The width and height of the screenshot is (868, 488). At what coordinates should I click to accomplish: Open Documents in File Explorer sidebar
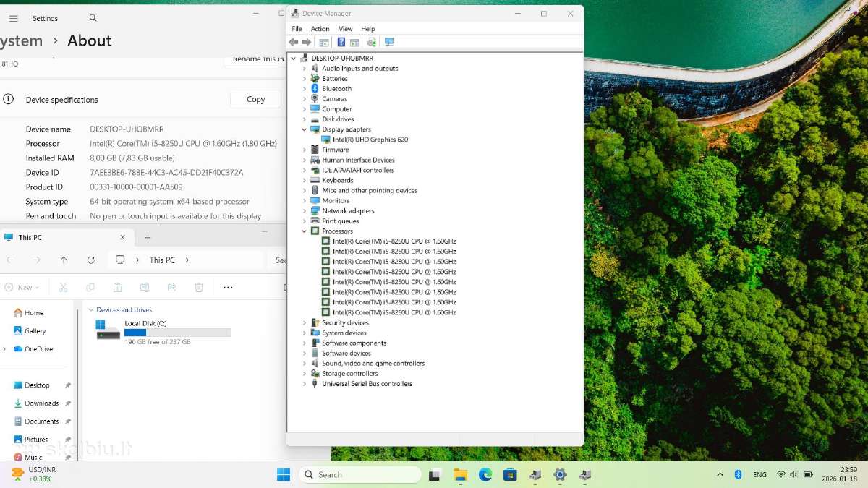point(36,421)
